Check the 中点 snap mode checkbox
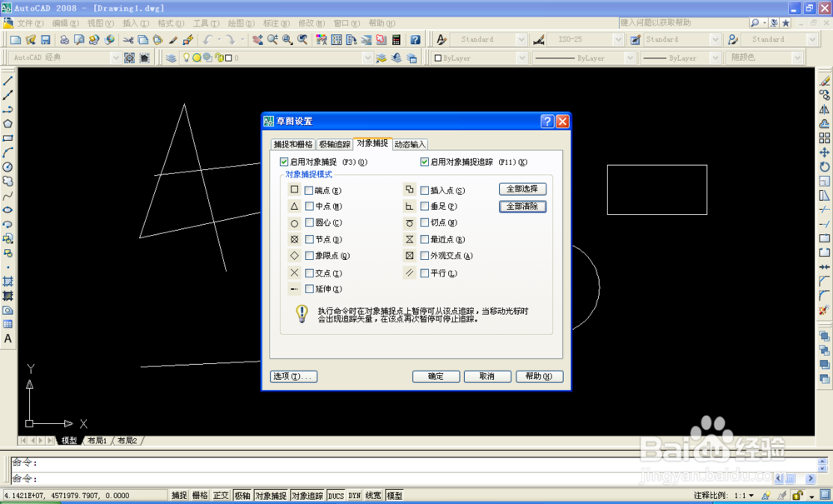This screenshot has width=833, height=504. 309,206
